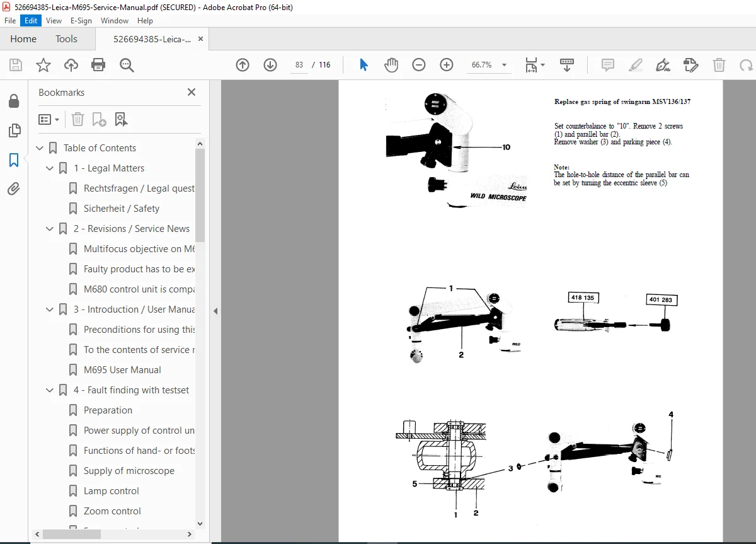Go to next page arrow

(x=270, y=65)
